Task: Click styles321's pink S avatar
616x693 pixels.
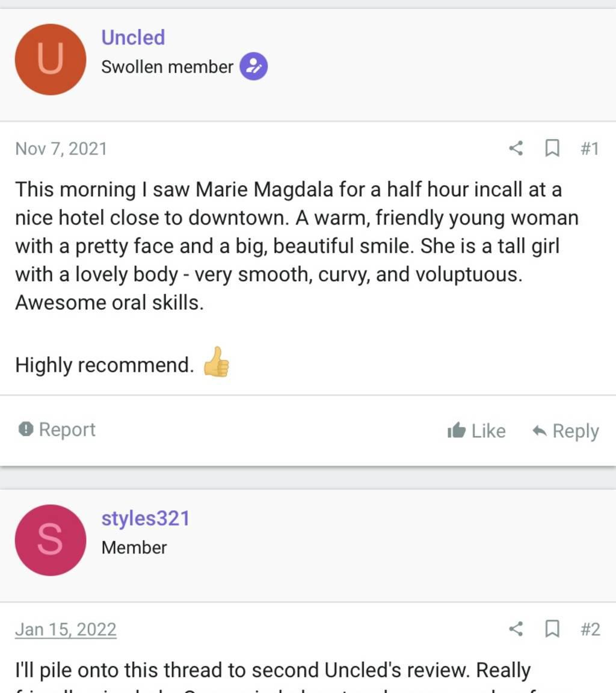Action: [x=51, y=540]
